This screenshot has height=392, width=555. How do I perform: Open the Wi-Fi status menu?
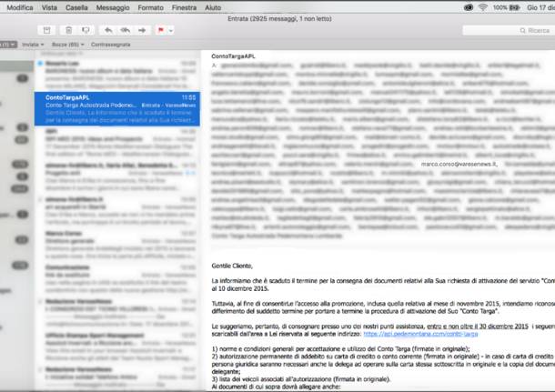click(x=483, y=7)
